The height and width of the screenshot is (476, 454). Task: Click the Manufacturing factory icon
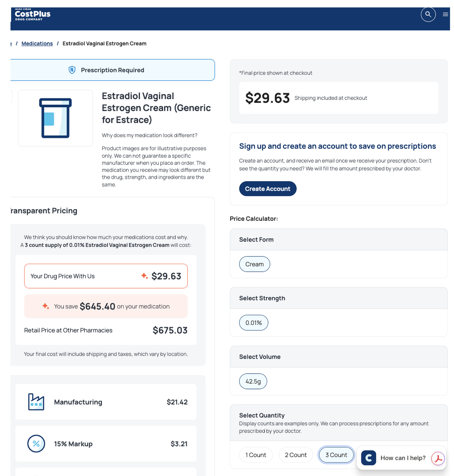click(x=36, y=402)
